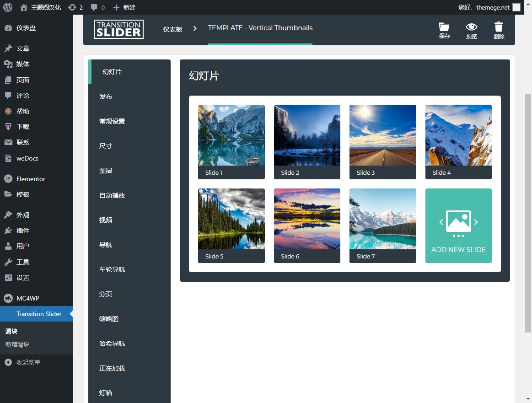The image size is (532, 403).
Task: Open the 帮助 help menu
Action: [x=37, y=111]
